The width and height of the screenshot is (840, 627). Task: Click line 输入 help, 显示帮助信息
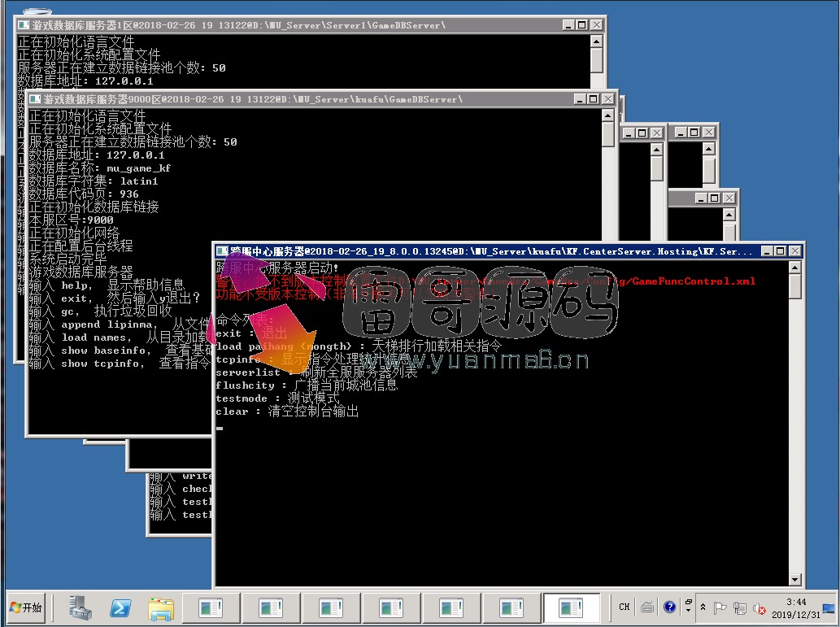click(107, 285)
